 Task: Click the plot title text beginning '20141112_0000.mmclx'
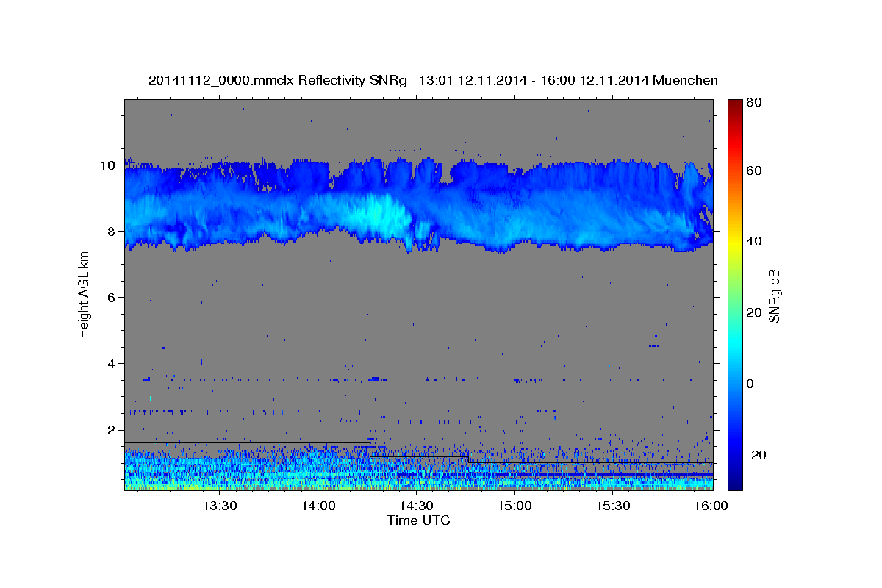(433, 80)
